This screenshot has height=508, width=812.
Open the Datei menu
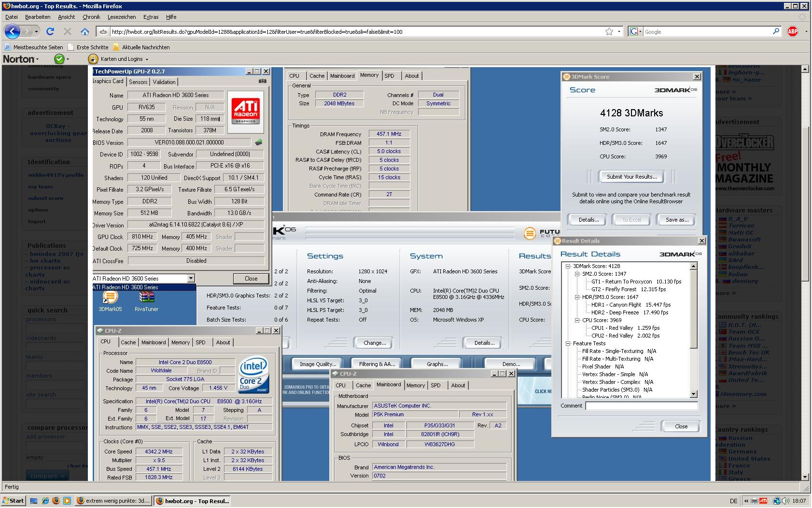[12, 17]
